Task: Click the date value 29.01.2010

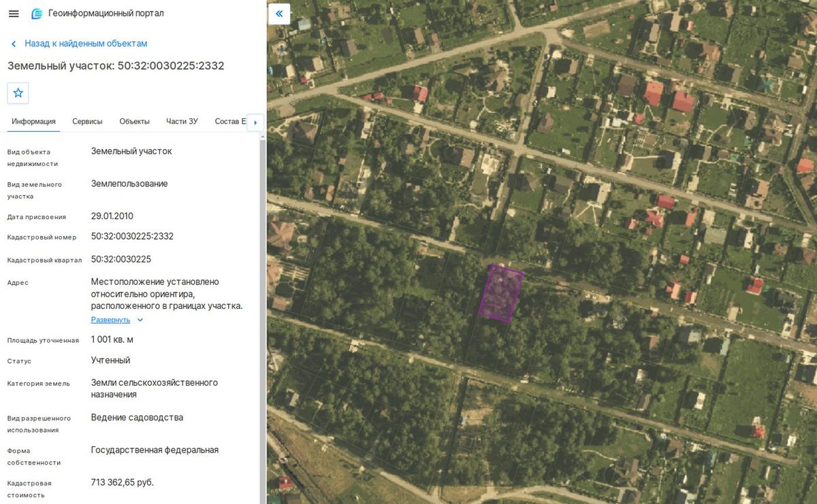Action: point(112,216)
